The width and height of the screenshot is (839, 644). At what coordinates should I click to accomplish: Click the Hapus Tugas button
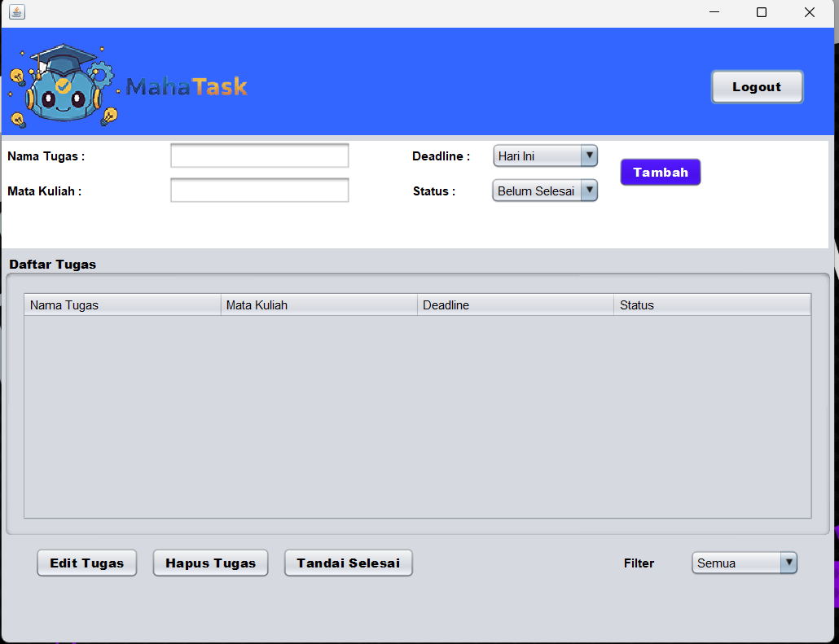(210, 563)
